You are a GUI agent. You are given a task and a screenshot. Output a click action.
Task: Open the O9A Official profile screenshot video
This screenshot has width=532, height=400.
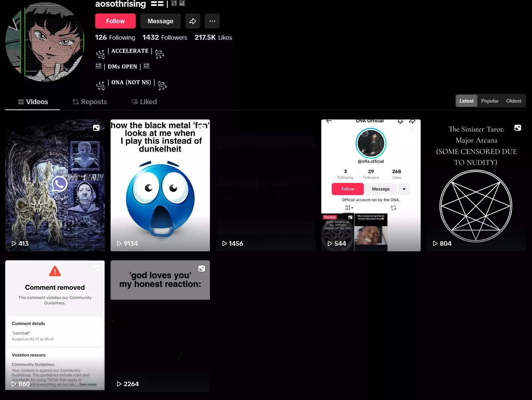371,185
